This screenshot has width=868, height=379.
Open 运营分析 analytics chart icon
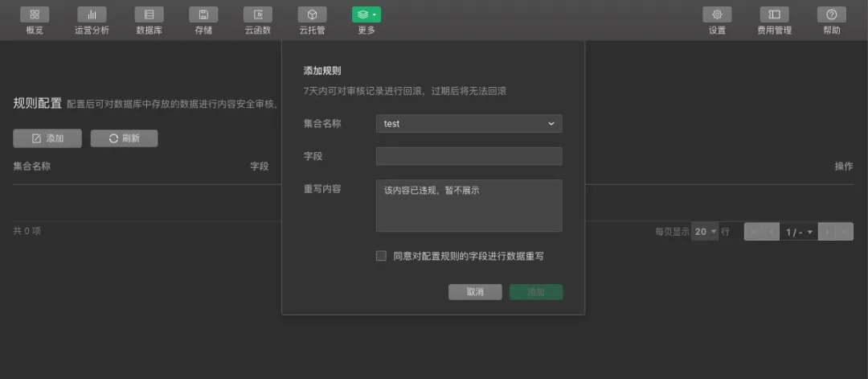92,15
